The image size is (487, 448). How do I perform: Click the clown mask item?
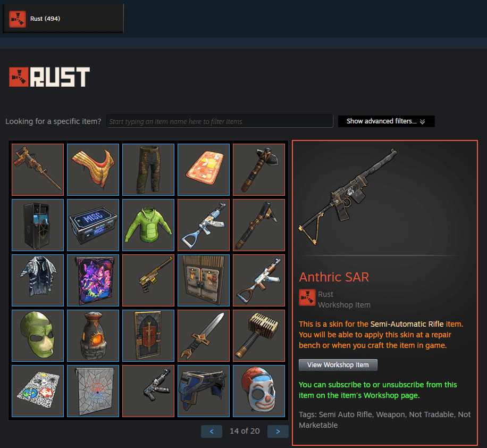pyautogui.click(x=259, y=391)
